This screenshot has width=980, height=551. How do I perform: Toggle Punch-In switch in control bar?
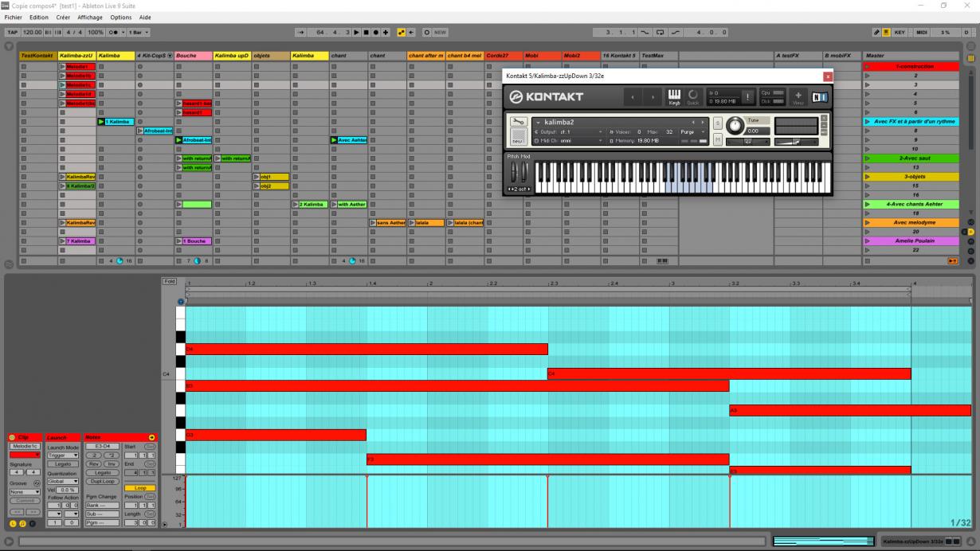click(645, 33)
